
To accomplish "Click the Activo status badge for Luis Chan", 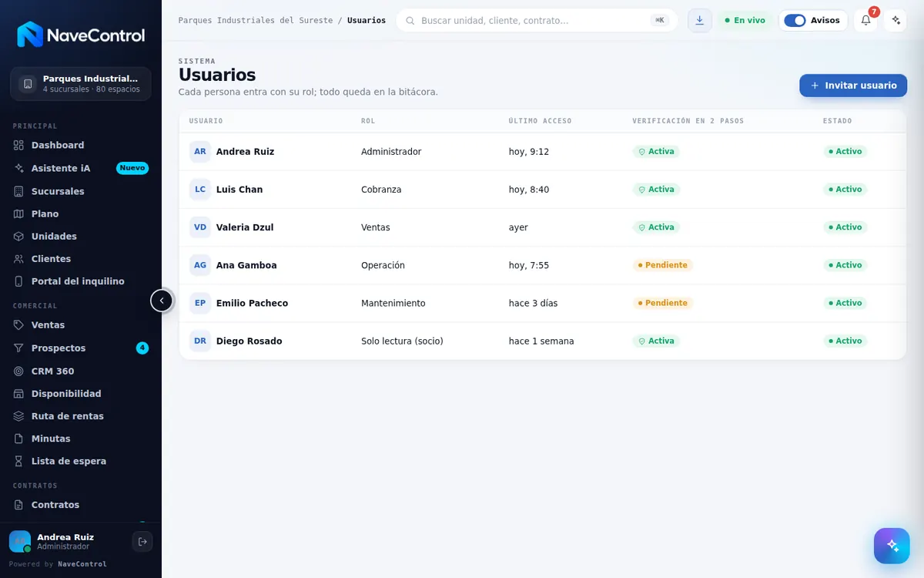I will tap(845, 190).
